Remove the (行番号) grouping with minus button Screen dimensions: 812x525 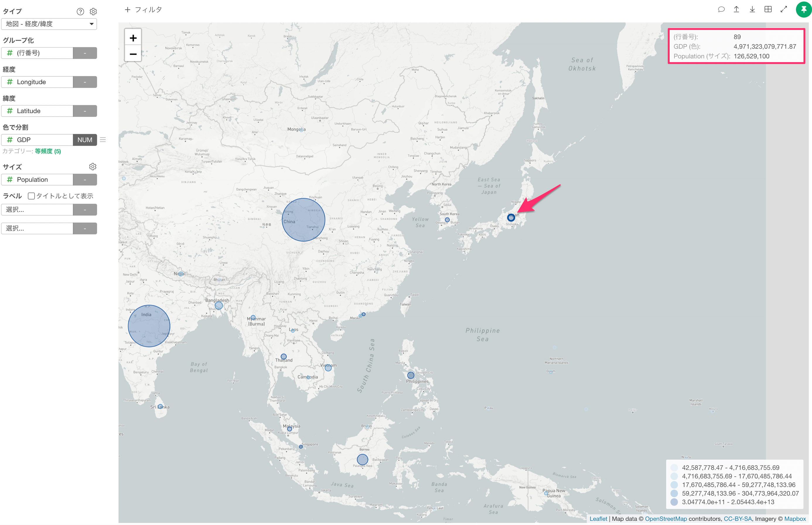point(85,53)
